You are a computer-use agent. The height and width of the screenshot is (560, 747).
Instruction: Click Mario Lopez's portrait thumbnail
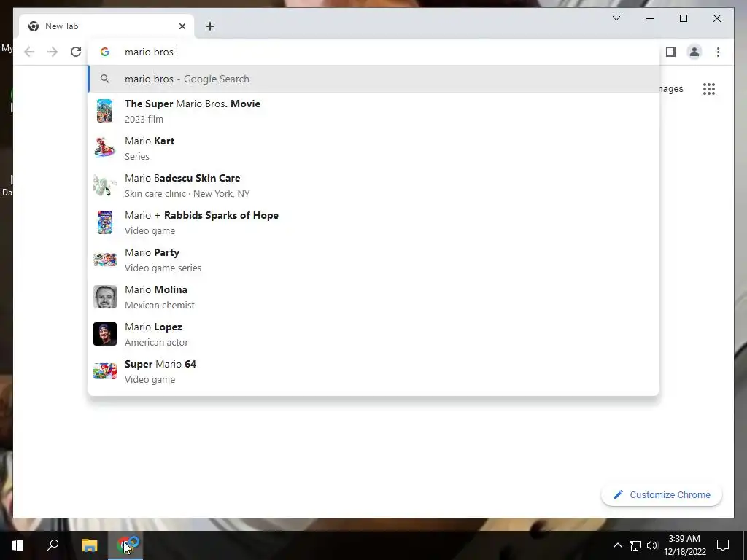(105, 334)
